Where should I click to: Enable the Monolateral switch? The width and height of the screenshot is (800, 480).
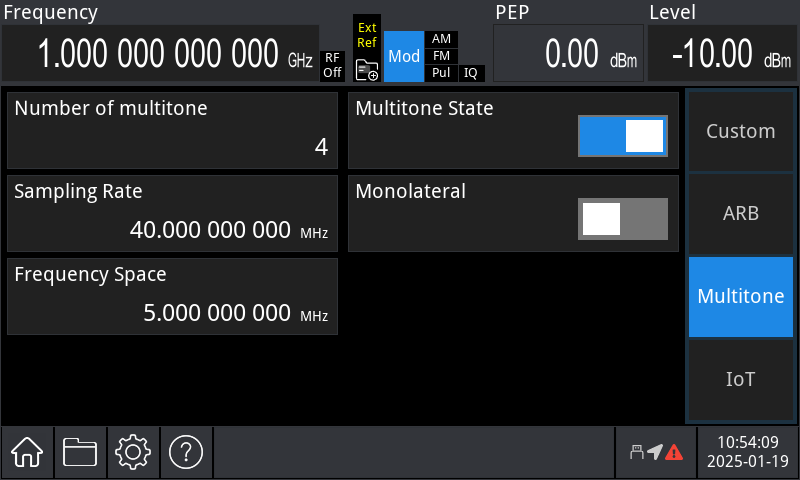622,218
